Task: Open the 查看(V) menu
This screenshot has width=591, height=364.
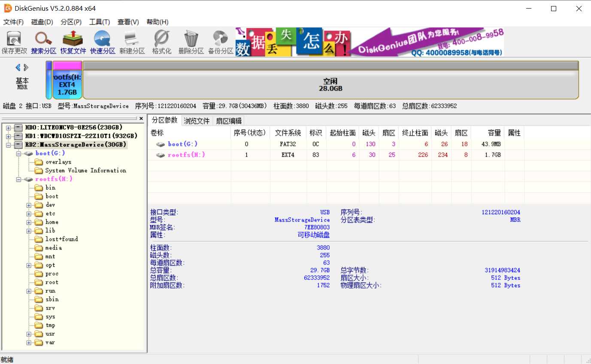Action: click(x=128, y=22)
